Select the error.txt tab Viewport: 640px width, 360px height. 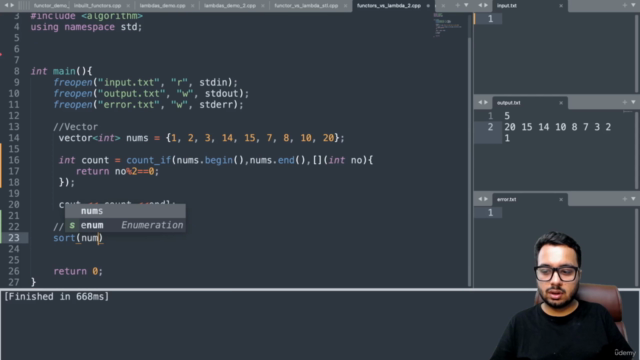[x=507, y=200]
